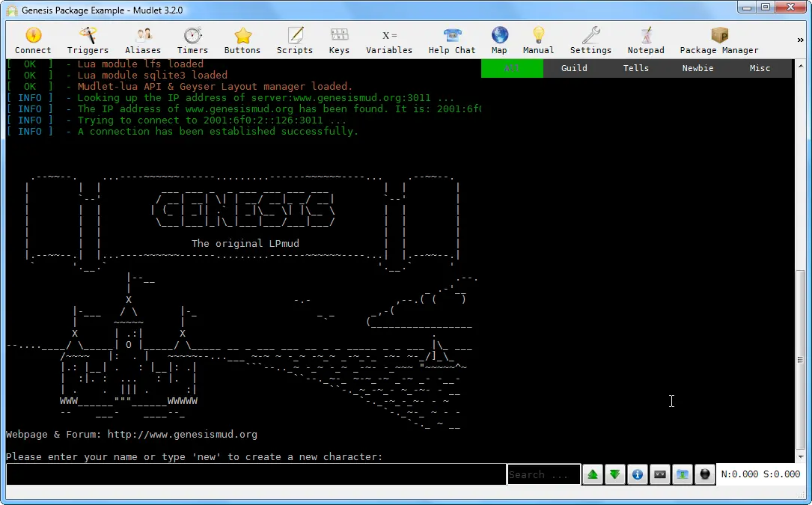Click the 'The original LPmud' text
812x505 pixels.
(x=245, y=243)
